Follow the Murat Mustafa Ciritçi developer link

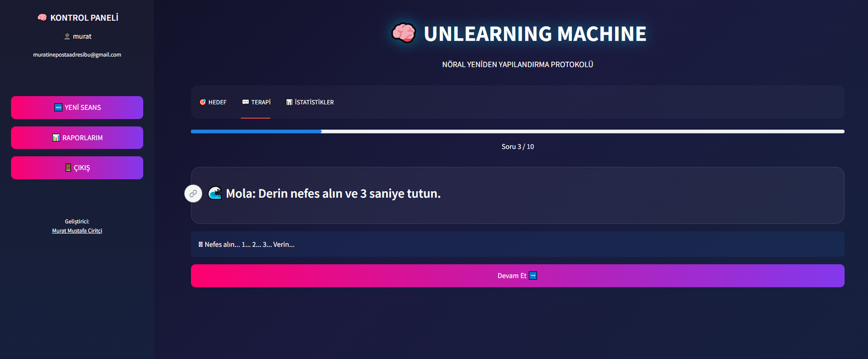pyautogui.click(x=77, y=231)
